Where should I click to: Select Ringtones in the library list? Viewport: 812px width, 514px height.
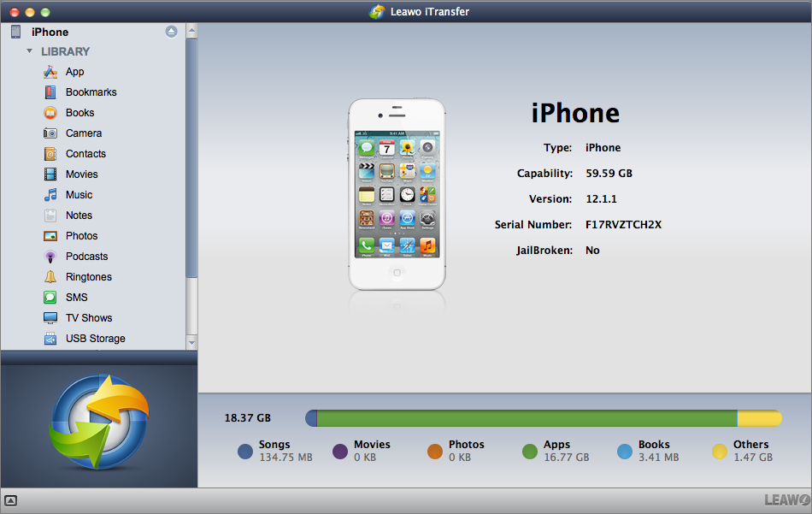88,277
